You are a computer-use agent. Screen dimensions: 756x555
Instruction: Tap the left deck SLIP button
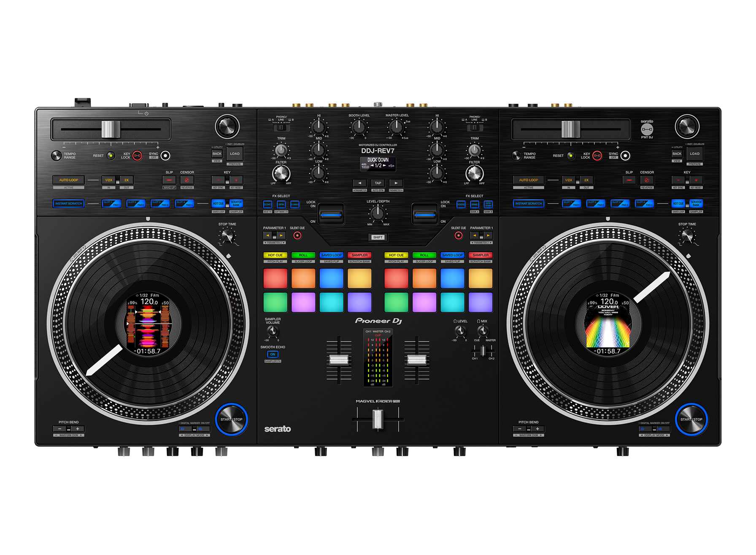tap(169, 180)
